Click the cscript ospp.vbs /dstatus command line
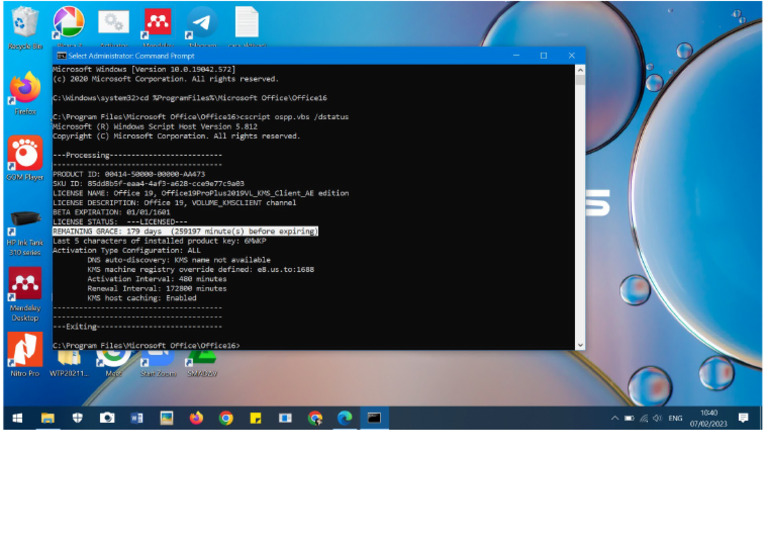The image size is (768, 543). point(201,117)
